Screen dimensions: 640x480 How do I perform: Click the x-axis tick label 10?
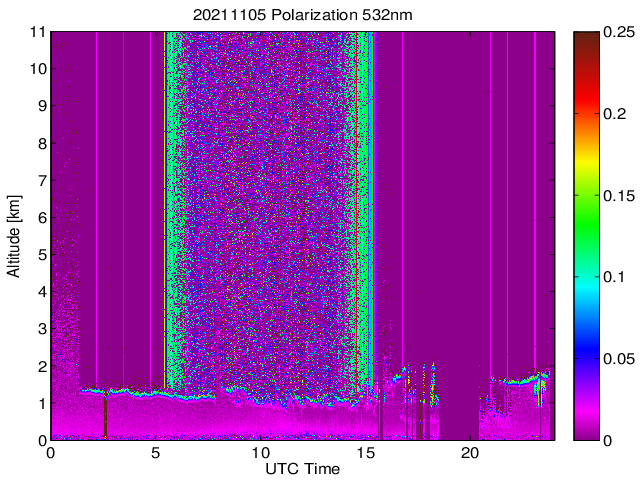point(260,453)
